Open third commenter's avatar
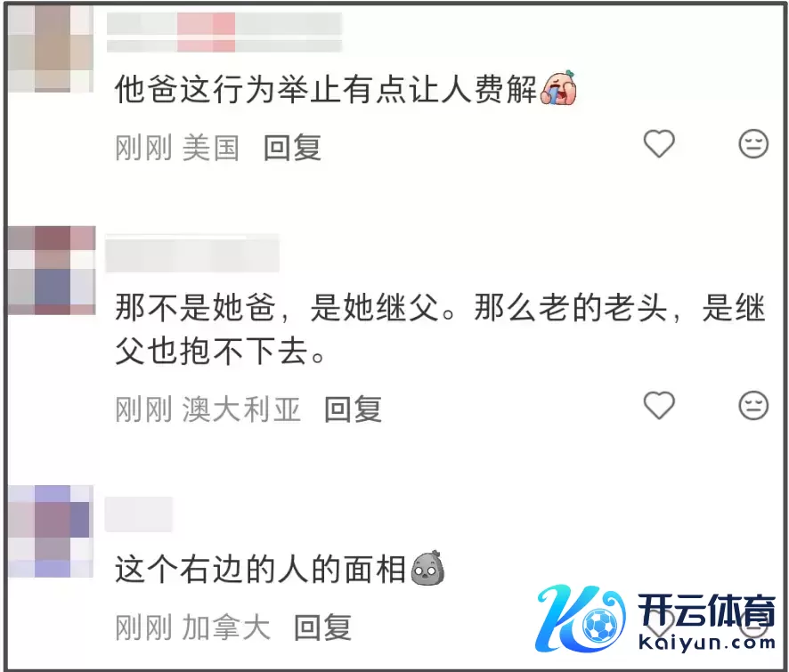 [51, 531]
